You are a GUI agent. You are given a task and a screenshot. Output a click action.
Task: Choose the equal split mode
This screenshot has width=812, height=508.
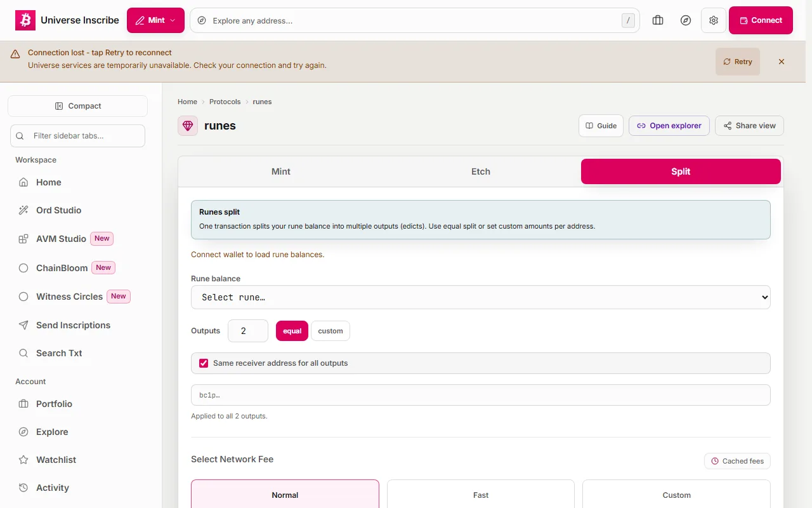tap(292, 331)
